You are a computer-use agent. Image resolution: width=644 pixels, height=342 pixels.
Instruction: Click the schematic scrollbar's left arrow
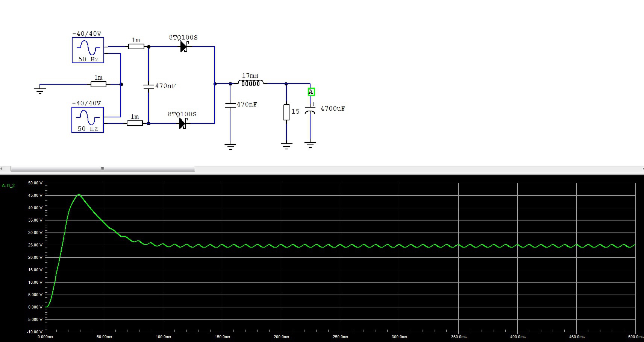coord(2,169)
